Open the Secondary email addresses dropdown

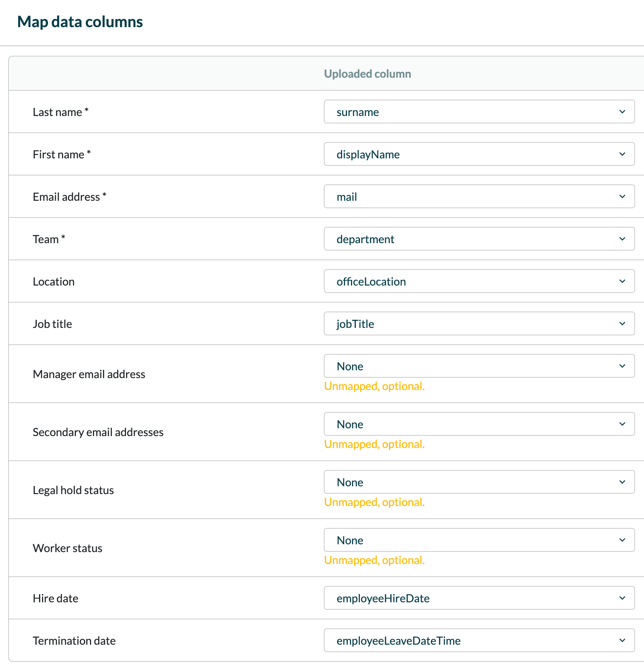coord(479,424)
